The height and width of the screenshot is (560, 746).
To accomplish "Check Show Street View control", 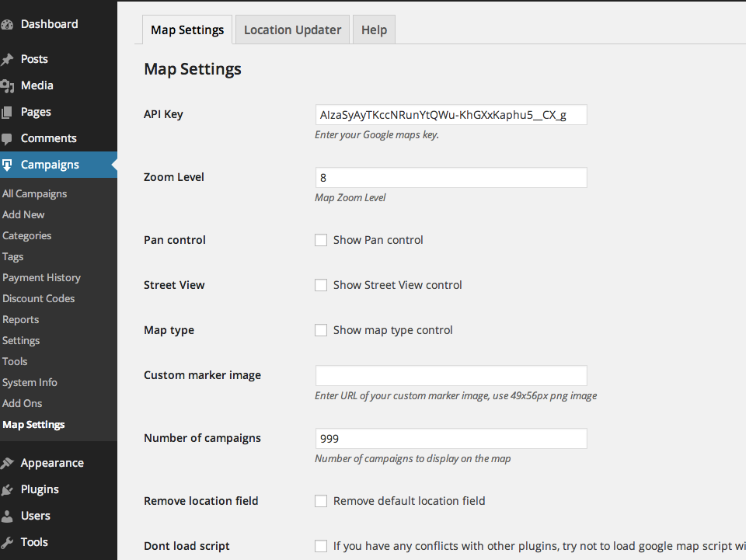I will click(321, 285).
